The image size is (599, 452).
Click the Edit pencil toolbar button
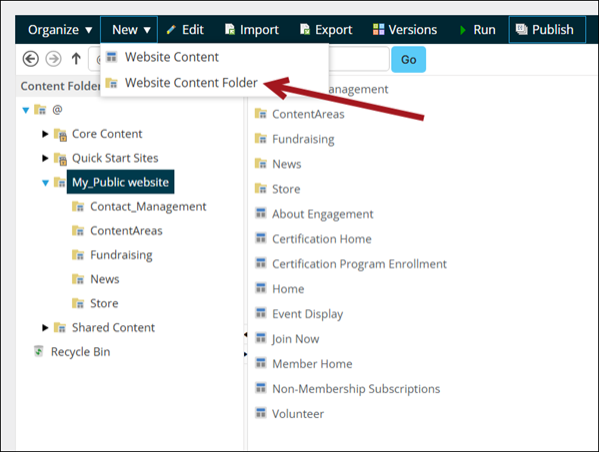(185, 30)
